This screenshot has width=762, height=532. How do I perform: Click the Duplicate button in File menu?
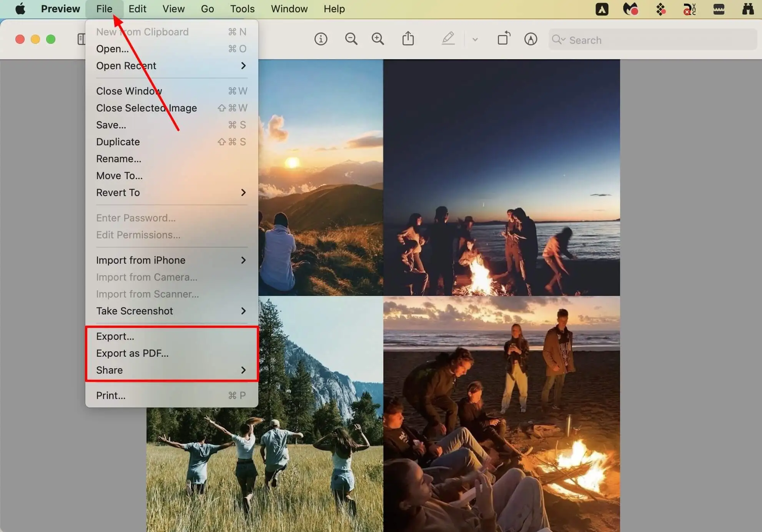pos(118,141)
